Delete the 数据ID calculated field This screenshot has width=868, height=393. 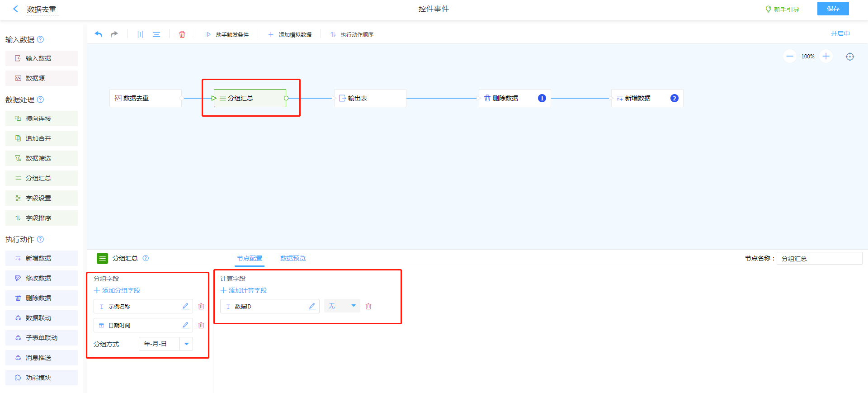coord(368,306)
